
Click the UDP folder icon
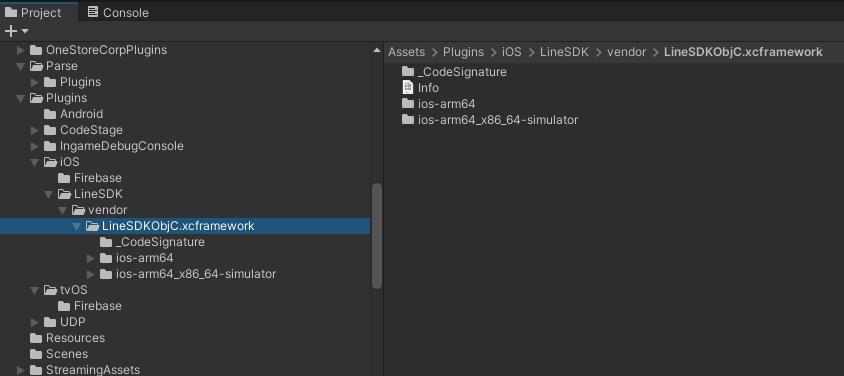click(x=50, y=322)
